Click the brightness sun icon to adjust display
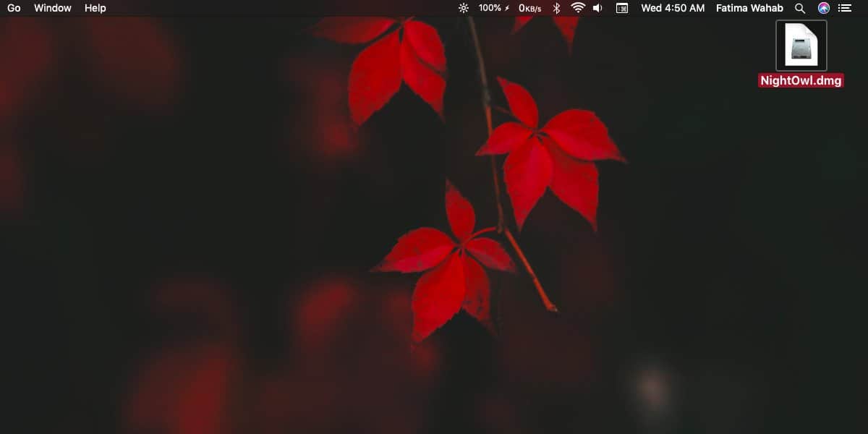868x434 pixels. (462, 8)
